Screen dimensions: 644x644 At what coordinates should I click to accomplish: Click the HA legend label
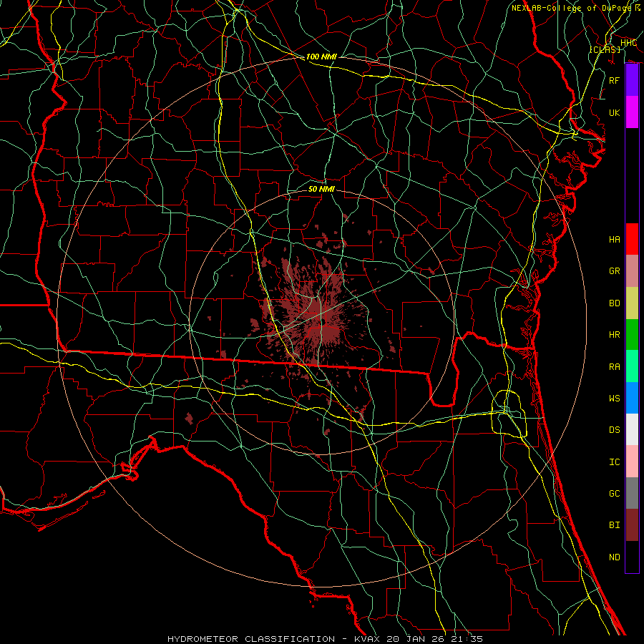[x=615, y=240]
